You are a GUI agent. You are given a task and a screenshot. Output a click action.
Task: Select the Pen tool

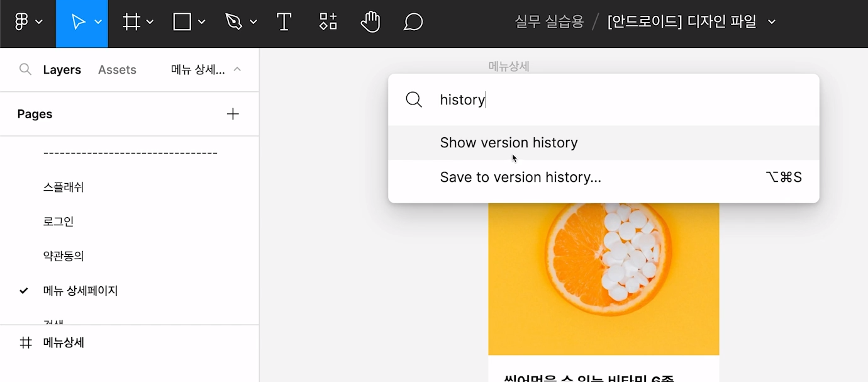point(234,22)
